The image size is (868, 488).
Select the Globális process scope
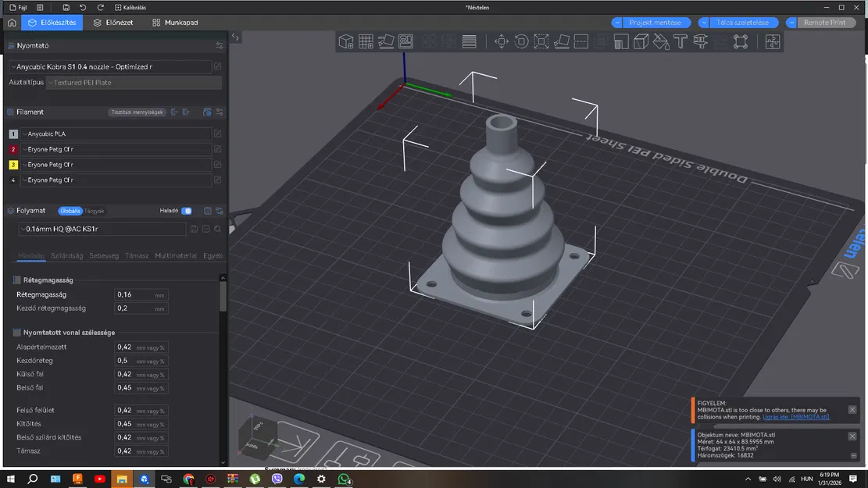pos(70,211)
